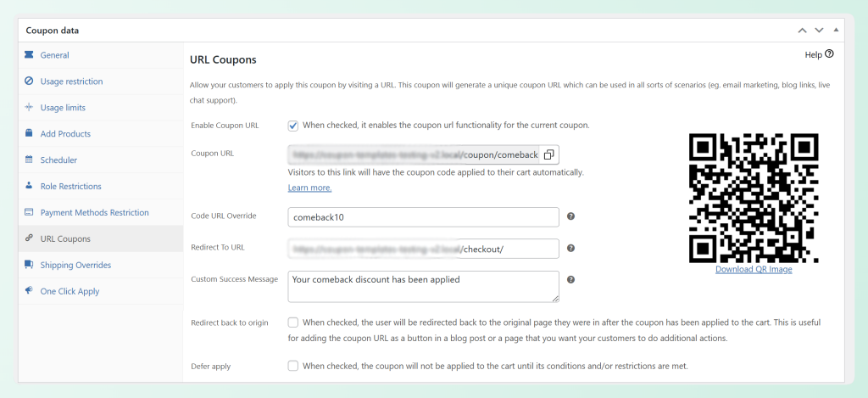
Task: Open Role Restrictions tab
Action: [101, 186]
